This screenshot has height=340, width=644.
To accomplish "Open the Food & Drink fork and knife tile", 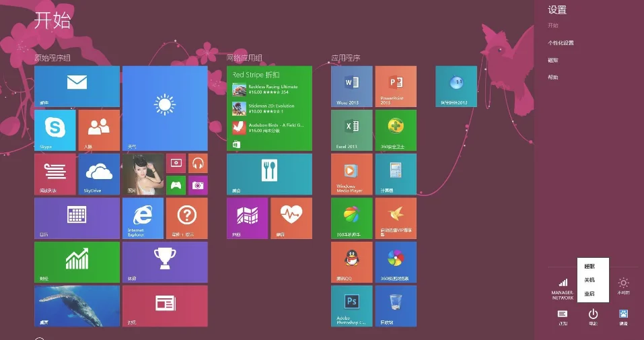I will 269,174.
